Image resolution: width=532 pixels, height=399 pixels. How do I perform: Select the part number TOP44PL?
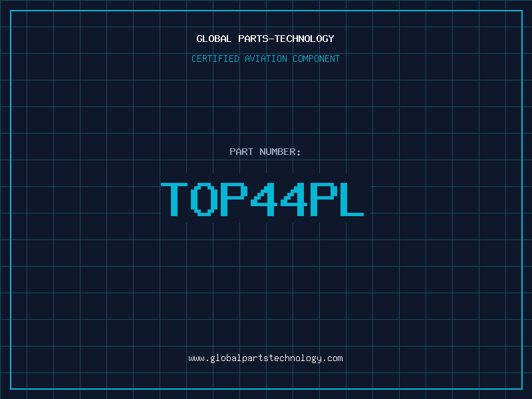point(262,199)
